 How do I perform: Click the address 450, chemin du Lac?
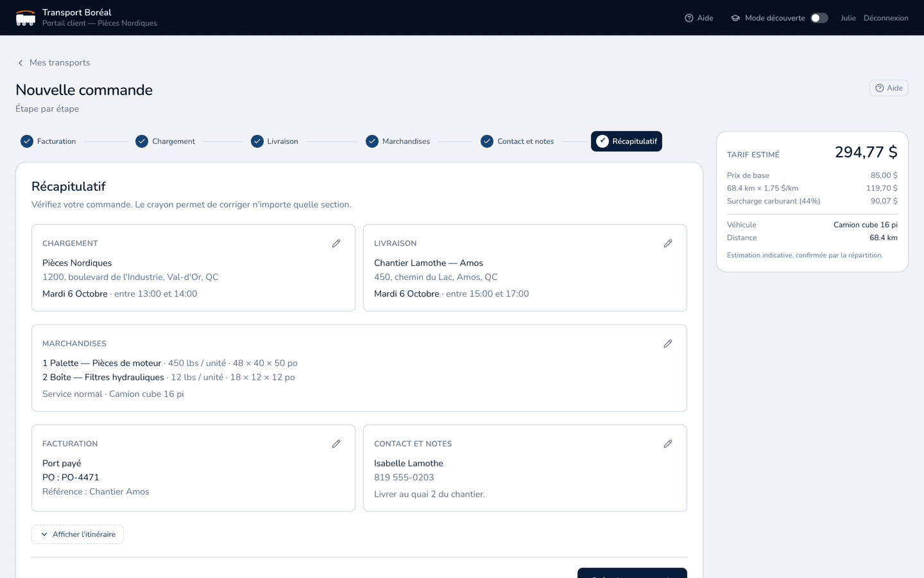coord(436,277)
